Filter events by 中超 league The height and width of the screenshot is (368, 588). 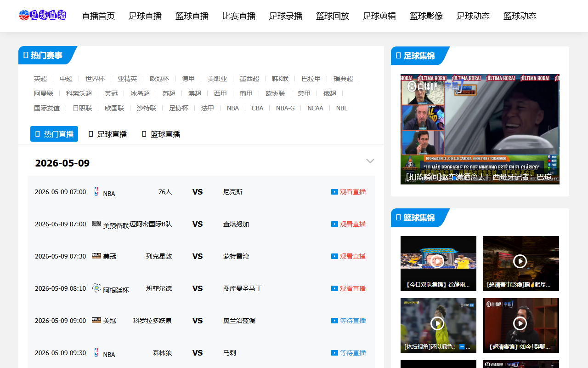pos(66,79)
